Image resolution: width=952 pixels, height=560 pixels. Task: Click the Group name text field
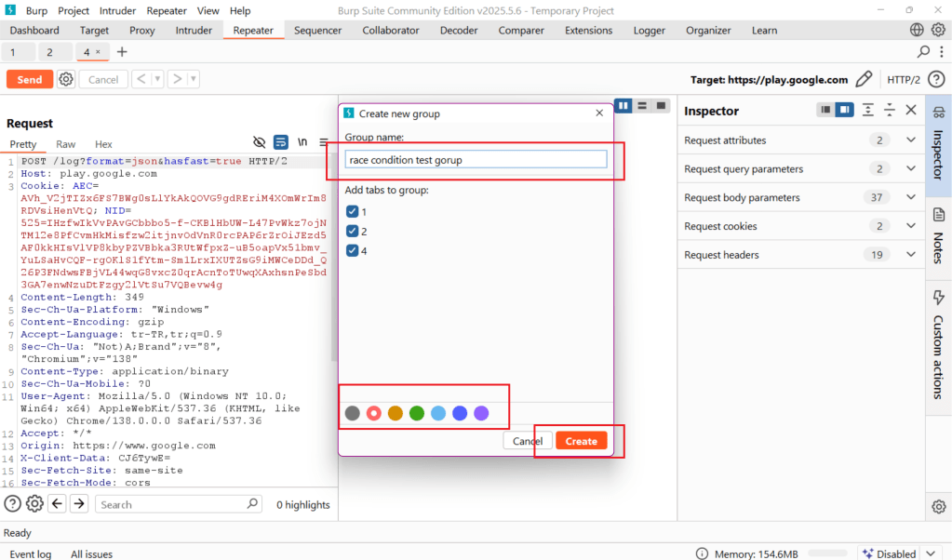point(476,160)
